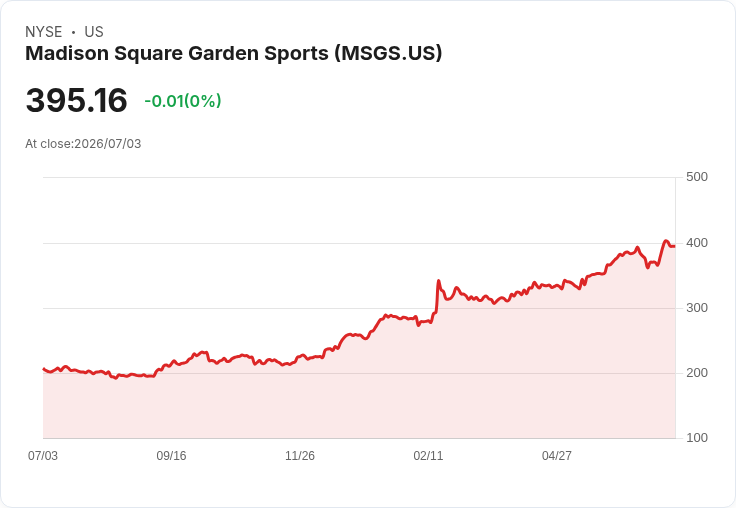Click the 02/11 date axis label

(x=428, y=455)
